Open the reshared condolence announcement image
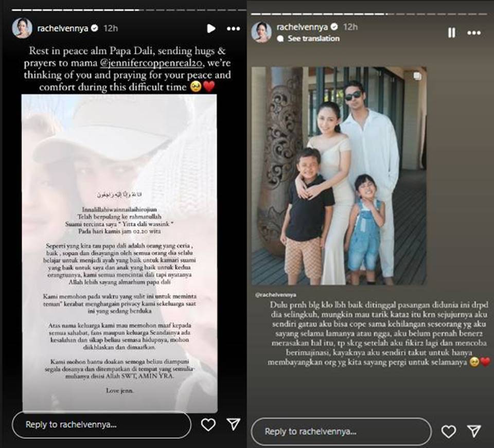This screenshot has height=448, width=494. (119, 254)
